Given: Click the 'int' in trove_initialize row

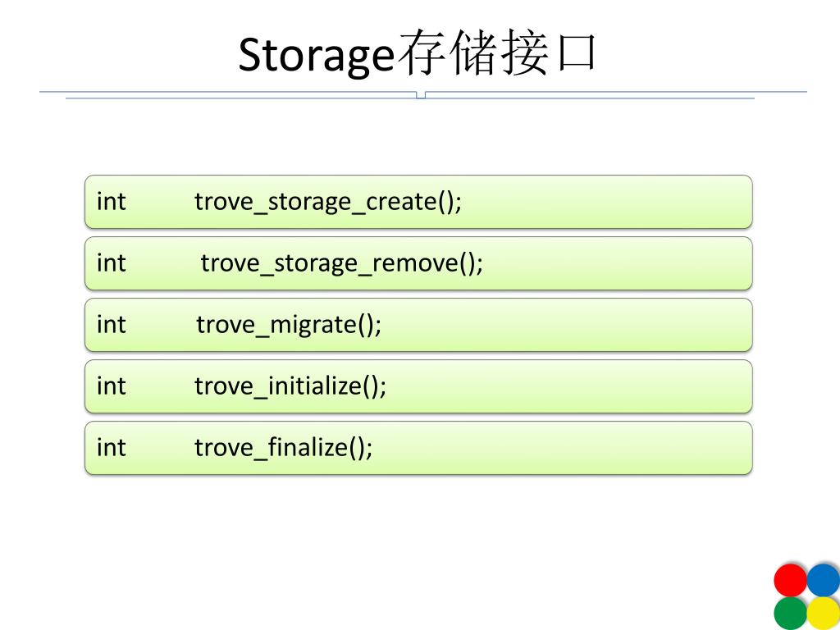Looking at the screenshot, I should pyautogui.click(x=112, y=386).
